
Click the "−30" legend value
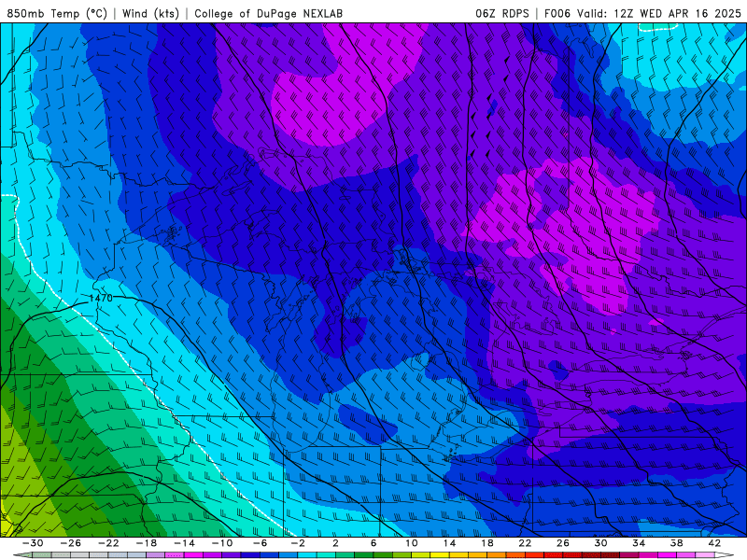point(33,543)
